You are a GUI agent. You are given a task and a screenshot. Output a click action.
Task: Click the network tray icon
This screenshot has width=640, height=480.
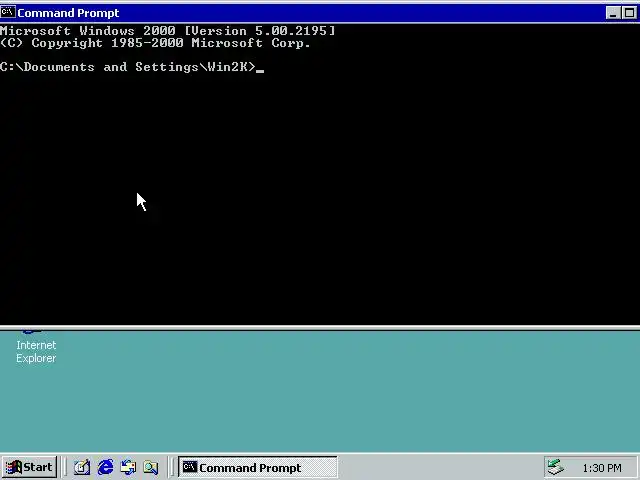pos(556,467)
